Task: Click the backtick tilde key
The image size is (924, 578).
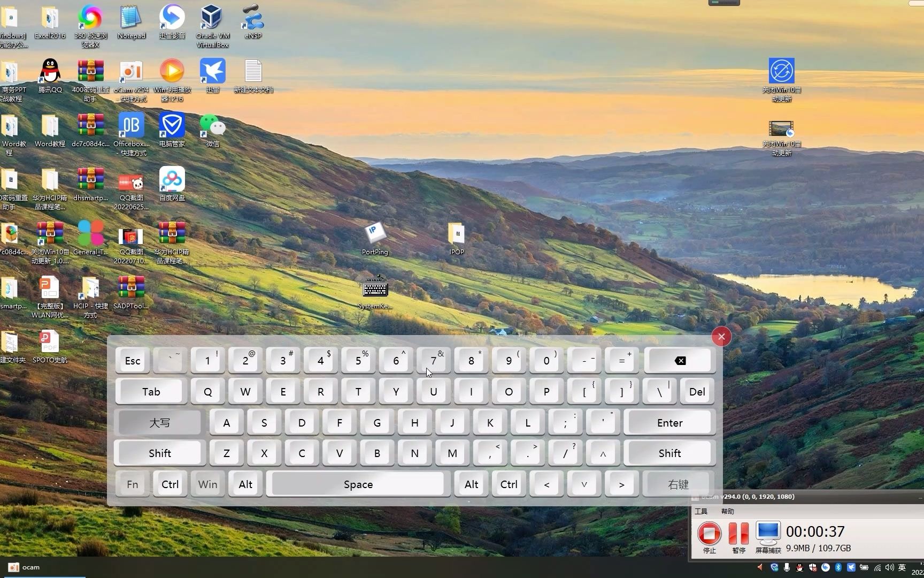Action: 170,361
